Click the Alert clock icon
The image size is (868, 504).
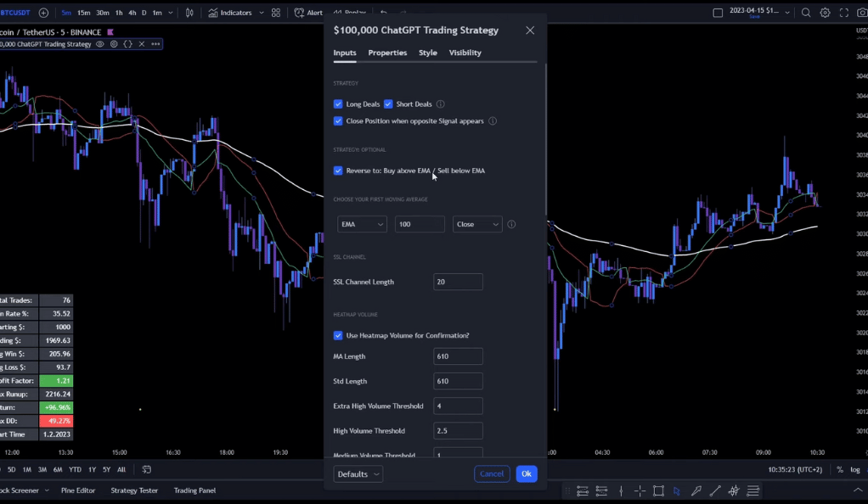[x=300, y=13]
